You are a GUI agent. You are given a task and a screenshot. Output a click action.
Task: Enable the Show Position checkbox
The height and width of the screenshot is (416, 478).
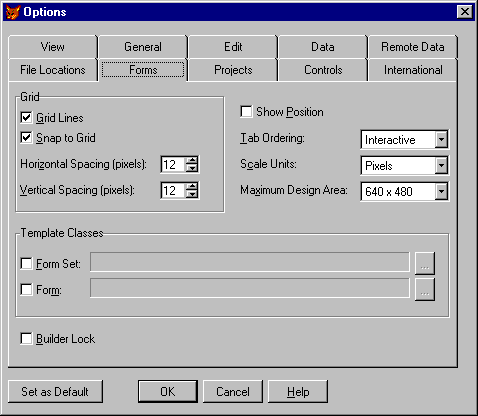[x=246, y=112]
